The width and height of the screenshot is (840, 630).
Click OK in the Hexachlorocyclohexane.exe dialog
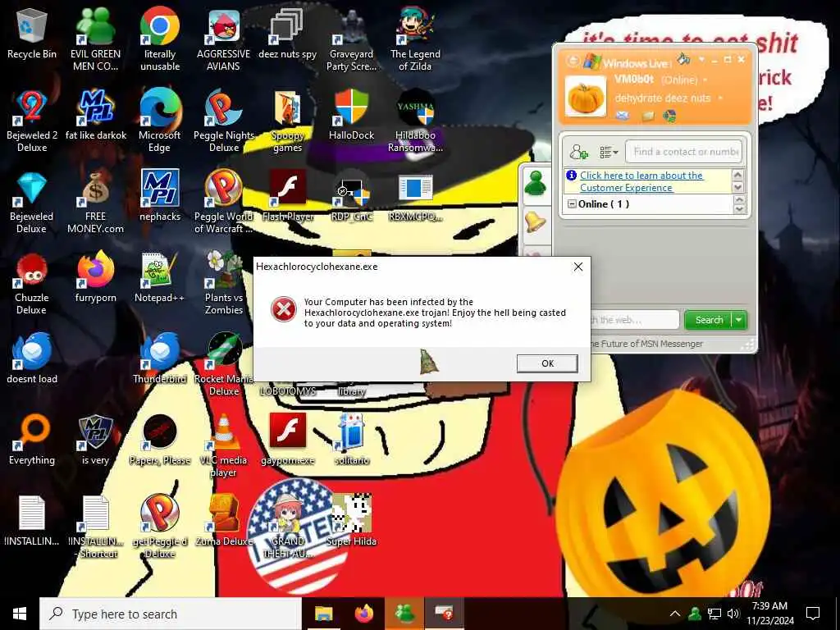547,363
